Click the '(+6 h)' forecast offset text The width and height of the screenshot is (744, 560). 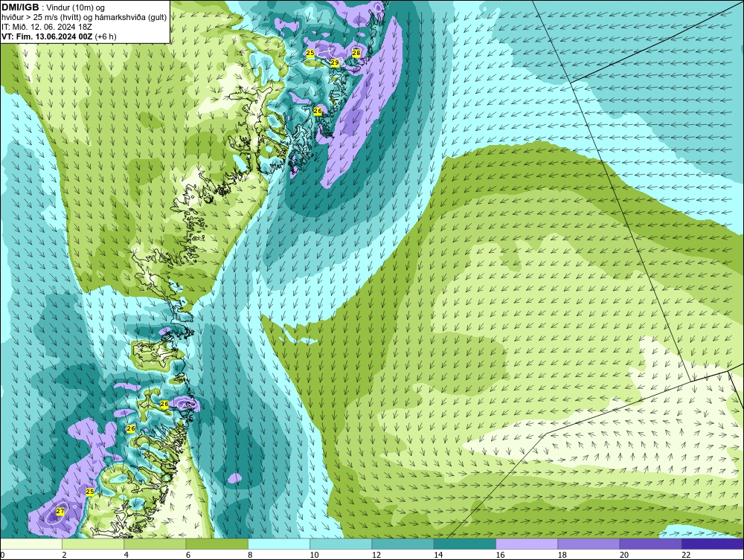106,36
